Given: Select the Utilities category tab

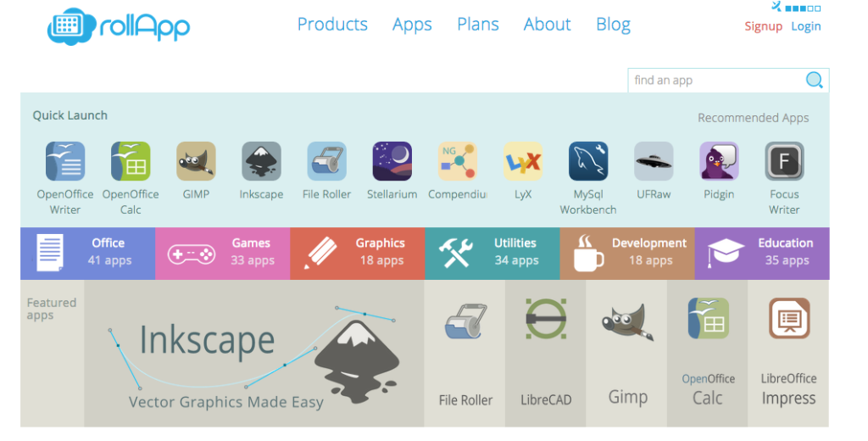Looking at the screenshot, I should [x=492, y=254].
